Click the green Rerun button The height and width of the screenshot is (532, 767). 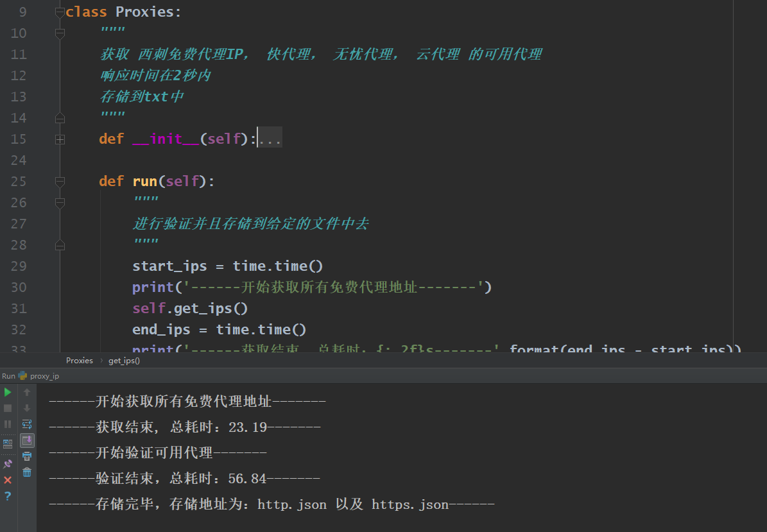point(8,392)
